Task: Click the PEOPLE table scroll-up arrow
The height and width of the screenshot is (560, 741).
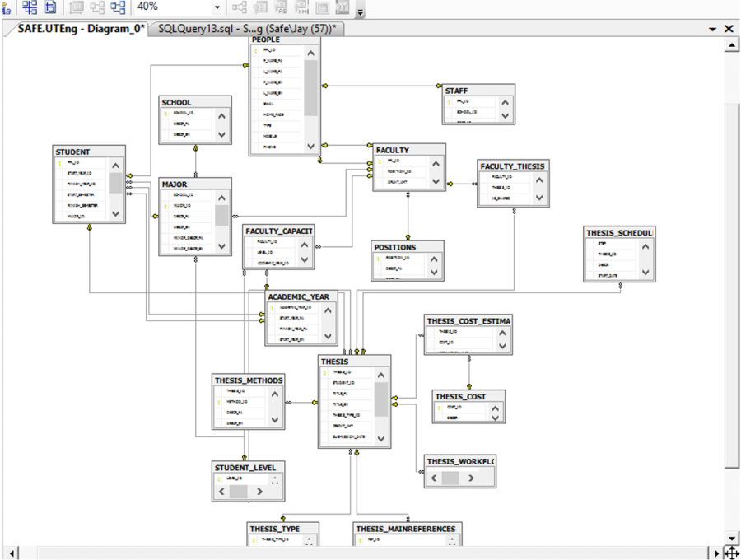Action: click(x=310, y=54)
